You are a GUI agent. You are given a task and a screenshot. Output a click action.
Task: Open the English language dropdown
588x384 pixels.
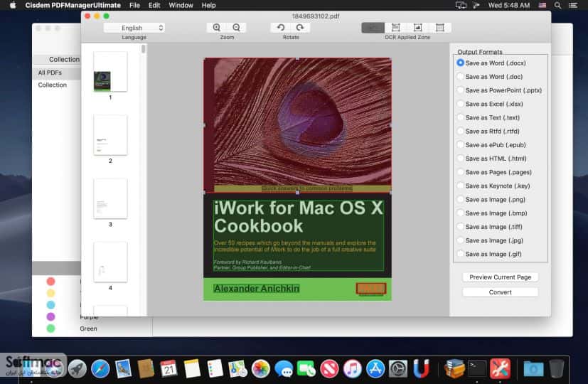coord(134,28)
